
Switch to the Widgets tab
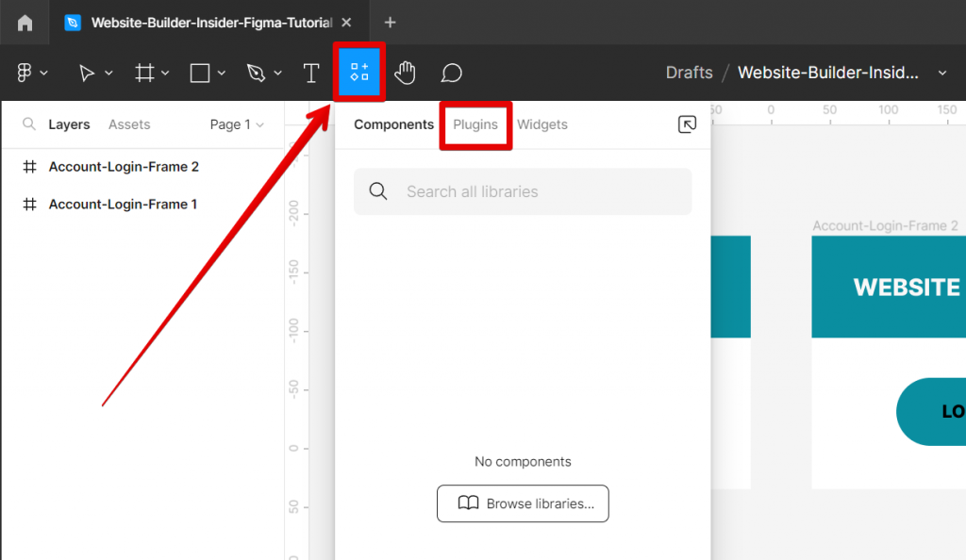point(542,124)
